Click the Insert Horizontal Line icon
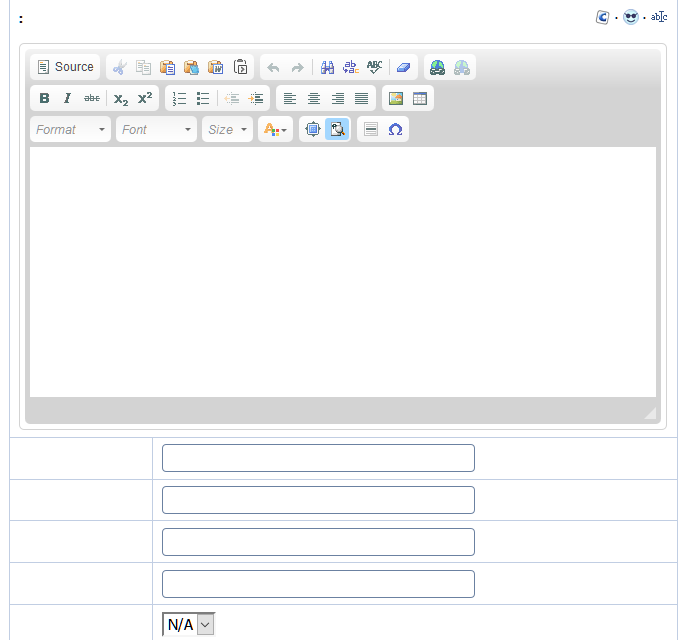This screenshot has height=640, width=689. click(x=371, y=129)
